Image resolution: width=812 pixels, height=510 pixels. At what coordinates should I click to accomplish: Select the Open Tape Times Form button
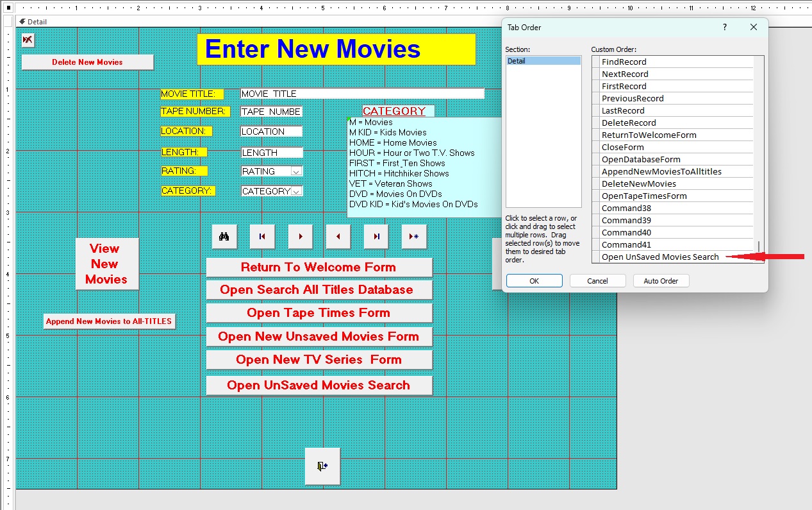[319, 313]
